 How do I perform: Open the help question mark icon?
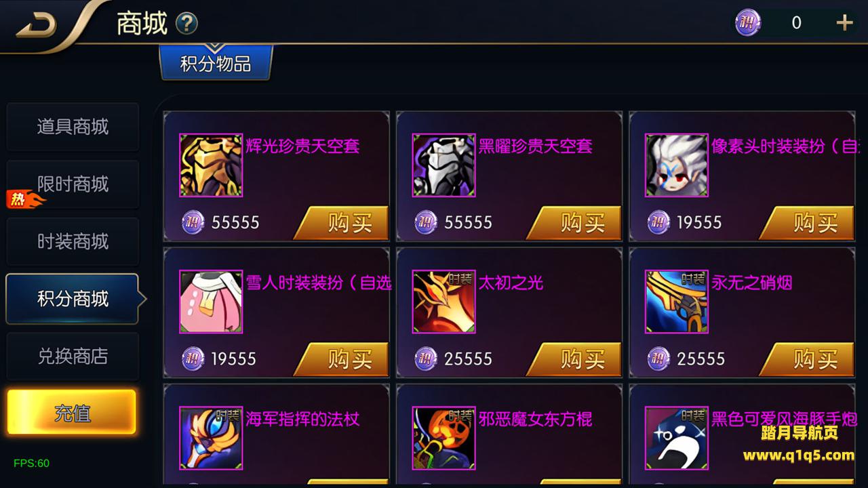tap(186, 24)
